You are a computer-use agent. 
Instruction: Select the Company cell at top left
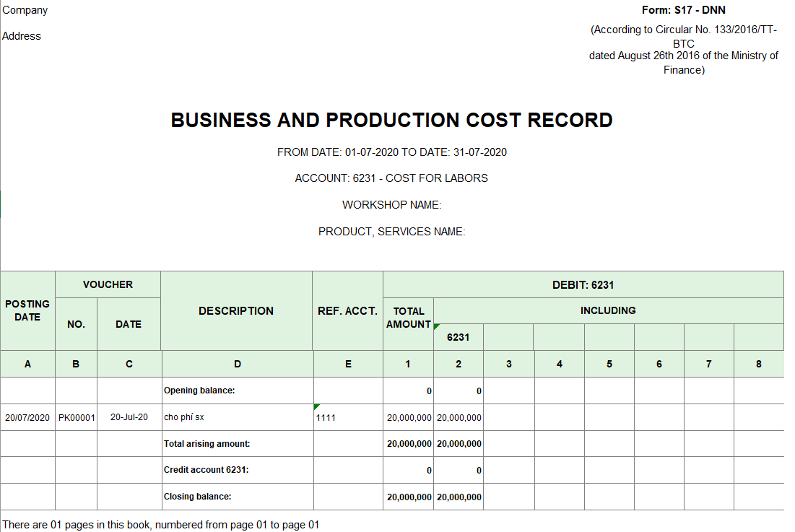[25, 10]
